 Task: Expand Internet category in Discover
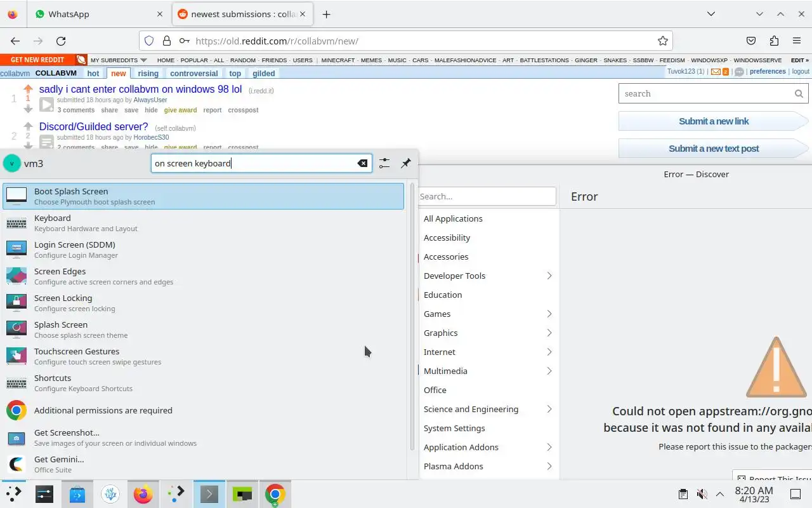[549, 352]
